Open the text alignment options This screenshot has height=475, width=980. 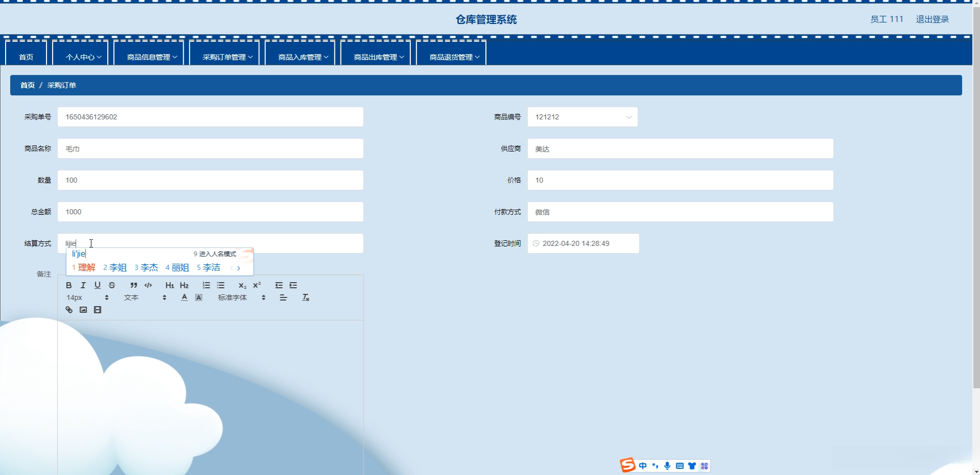pos(283,297)
